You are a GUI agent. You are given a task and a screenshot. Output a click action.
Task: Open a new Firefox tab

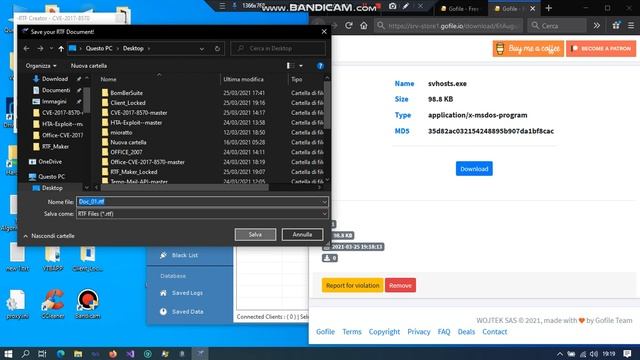549,8
